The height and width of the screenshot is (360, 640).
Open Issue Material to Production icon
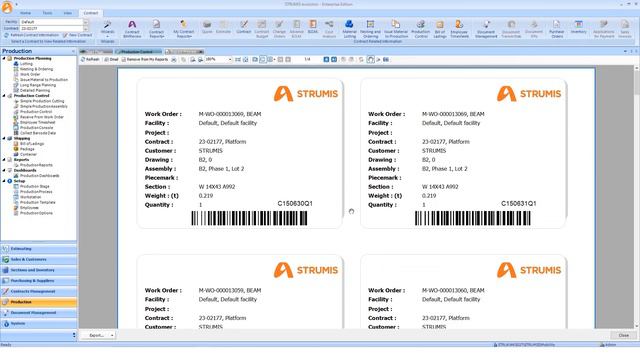pyautogui.click(x=396, y=29)
